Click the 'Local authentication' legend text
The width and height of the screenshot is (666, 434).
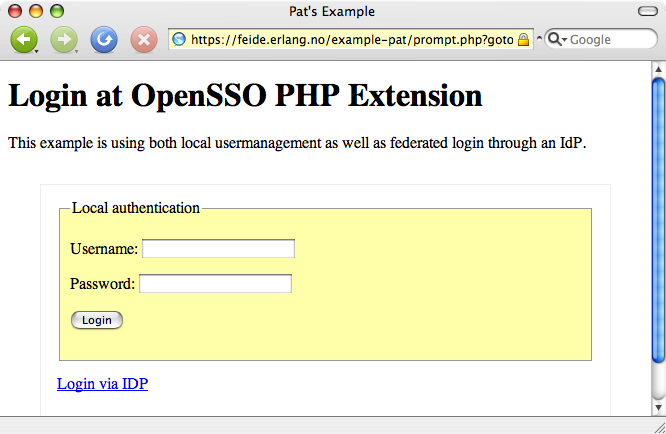135,208
